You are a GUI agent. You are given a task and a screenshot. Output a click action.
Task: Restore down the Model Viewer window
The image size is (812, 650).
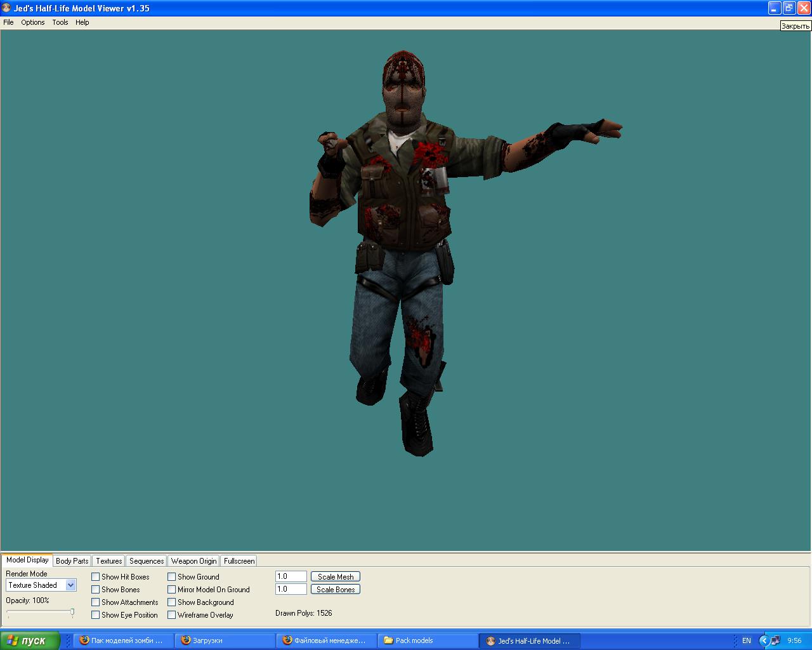coord(789,8)
